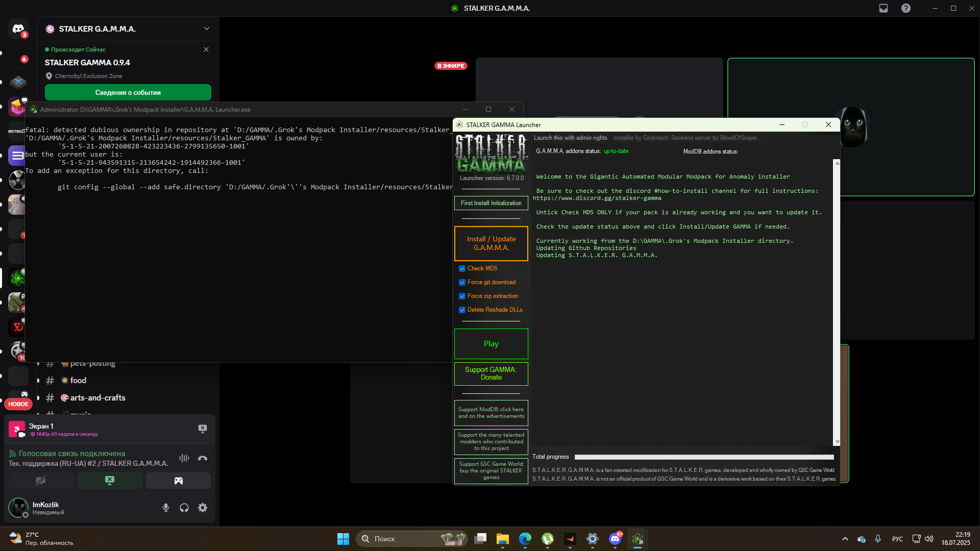Select the black cat stream thumbnail

coord(851,127)
